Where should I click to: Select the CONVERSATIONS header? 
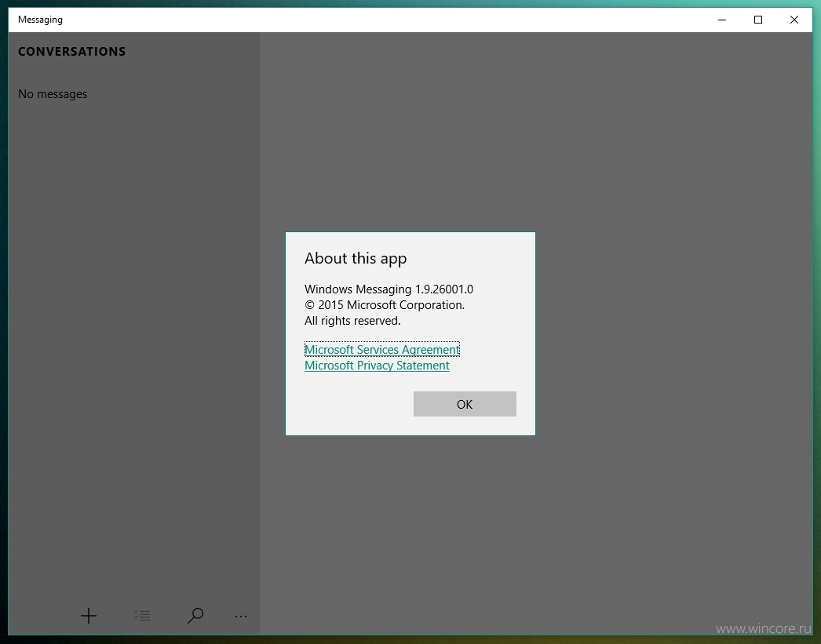tap(71, 51)
